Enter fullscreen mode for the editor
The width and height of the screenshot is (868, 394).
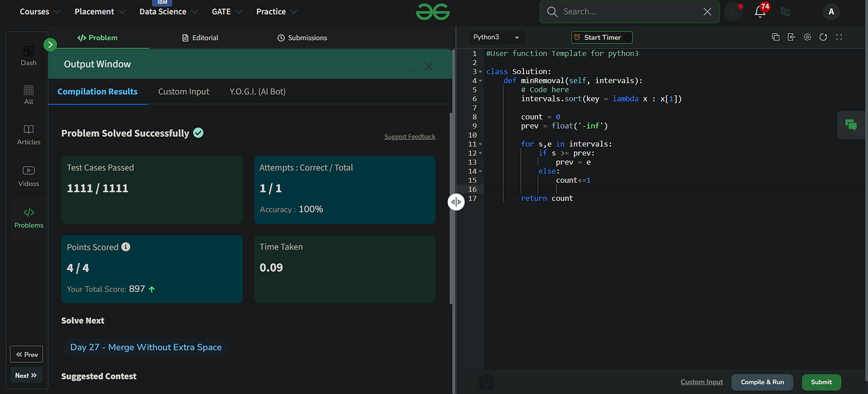pos(839,37)
